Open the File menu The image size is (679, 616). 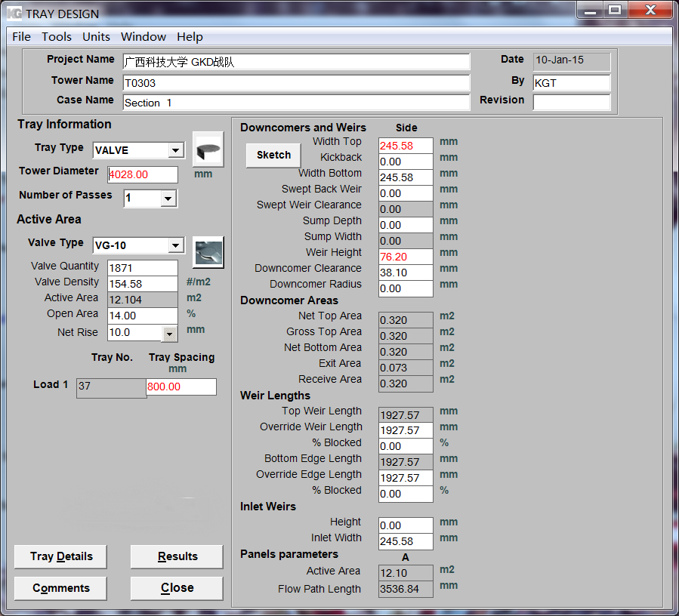click(x=22, y=37)
